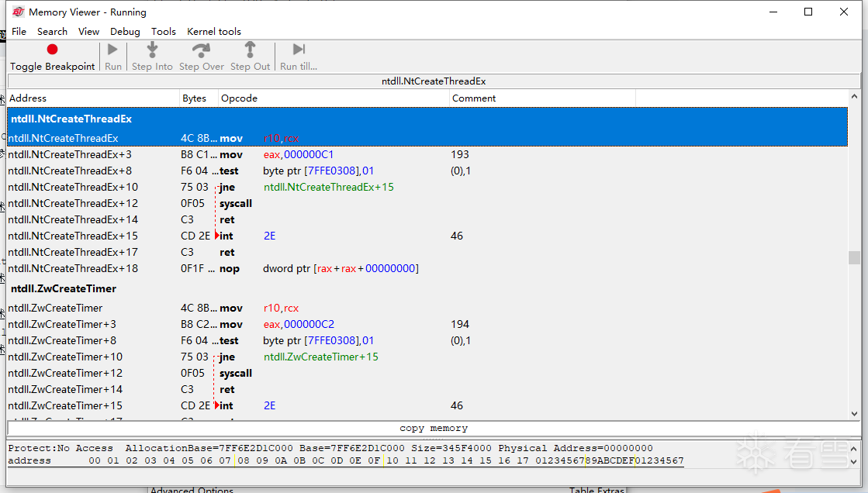Maximize the Memory Viewer window

pos(808,12)
